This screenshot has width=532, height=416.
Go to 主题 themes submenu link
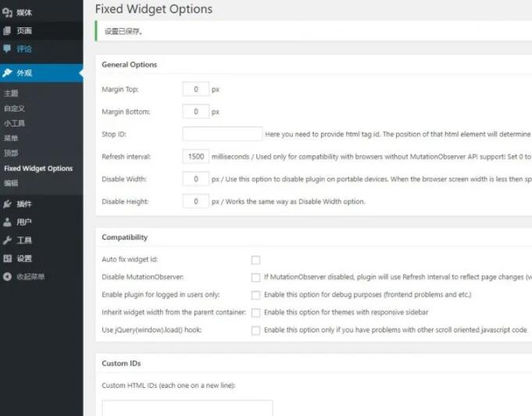(x=11, y=93)
